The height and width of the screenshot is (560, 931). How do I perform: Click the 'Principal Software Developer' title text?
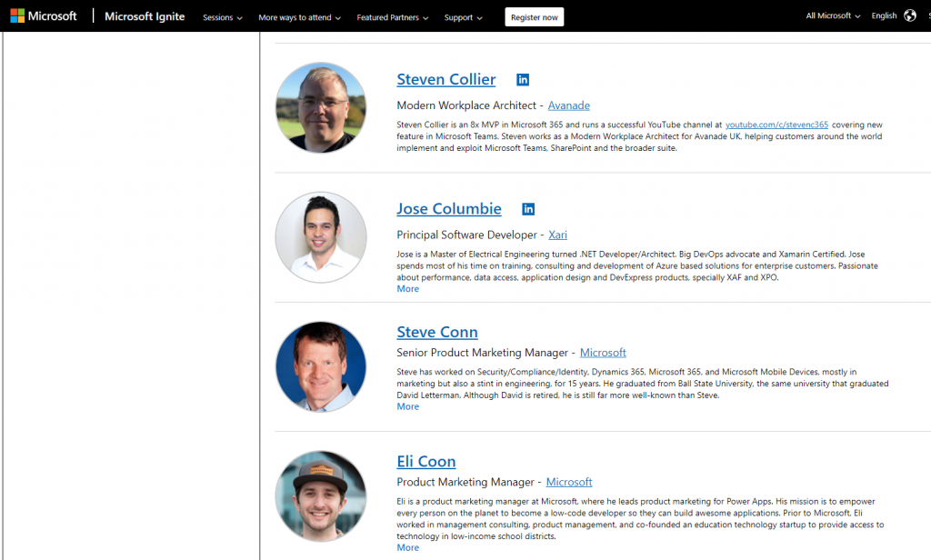(x=466, y=235)
